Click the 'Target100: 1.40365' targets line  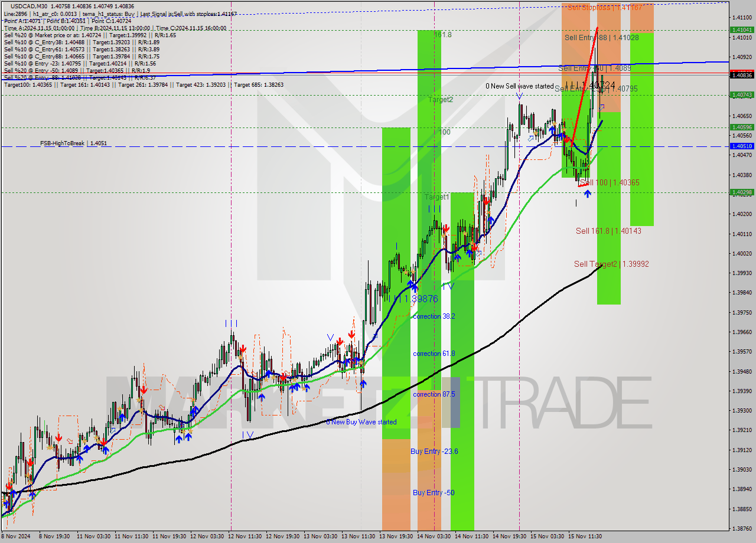[144, 84]
